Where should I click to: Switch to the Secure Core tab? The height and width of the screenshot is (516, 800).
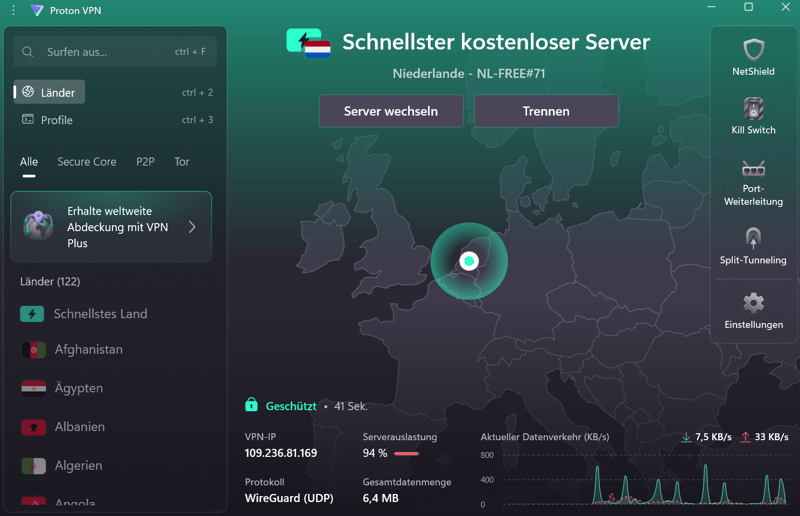click(86, 162)
